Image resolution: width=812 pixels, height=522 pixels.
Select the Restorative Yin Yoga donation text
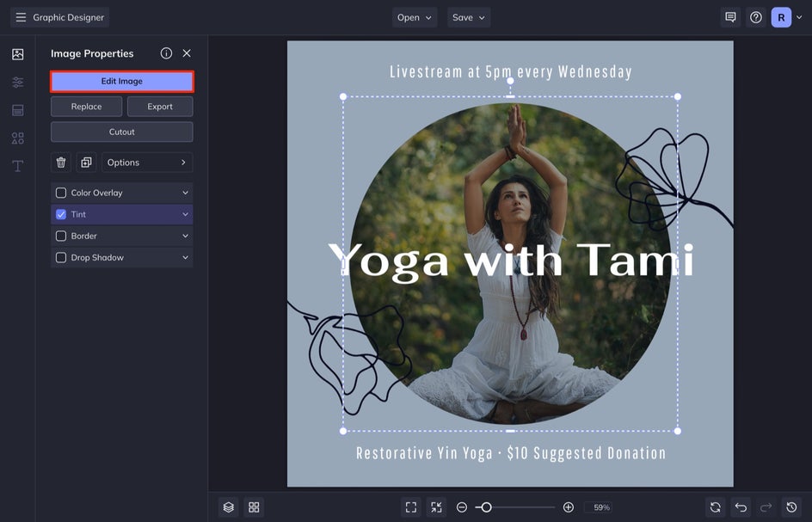point(511,453)
